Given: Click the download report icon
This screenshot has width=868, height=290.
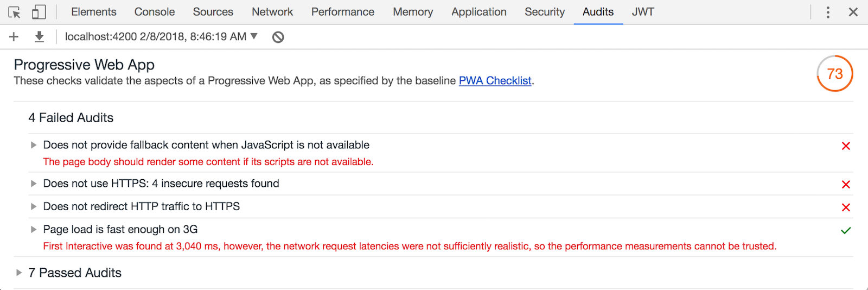Looking at the screenshot, I should [x=39, y=36].
